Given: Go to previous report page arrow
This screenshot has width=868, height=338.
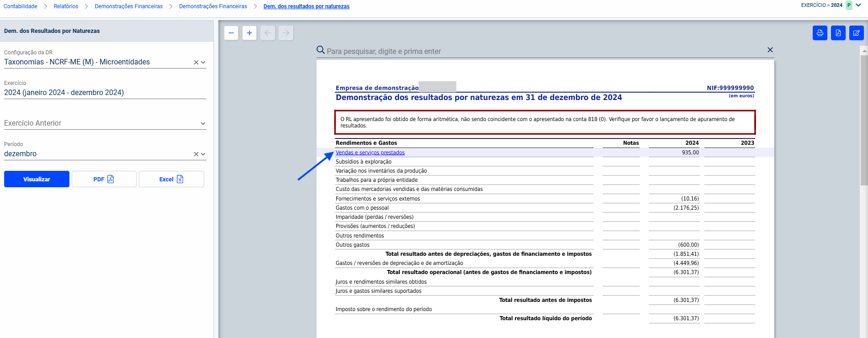Looking at the screenshot, I should pyautogui.click(x=268, y=33).
